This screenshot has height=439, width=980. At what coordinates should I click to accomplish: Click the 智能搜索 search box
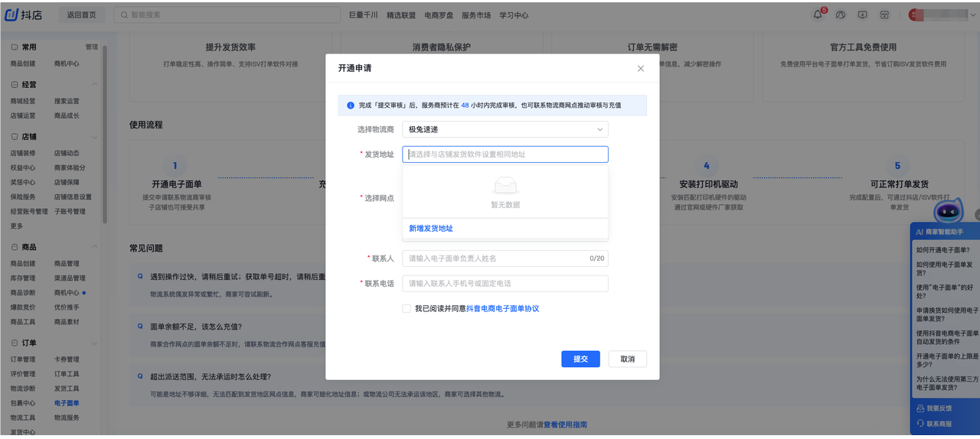coord(227,15)
